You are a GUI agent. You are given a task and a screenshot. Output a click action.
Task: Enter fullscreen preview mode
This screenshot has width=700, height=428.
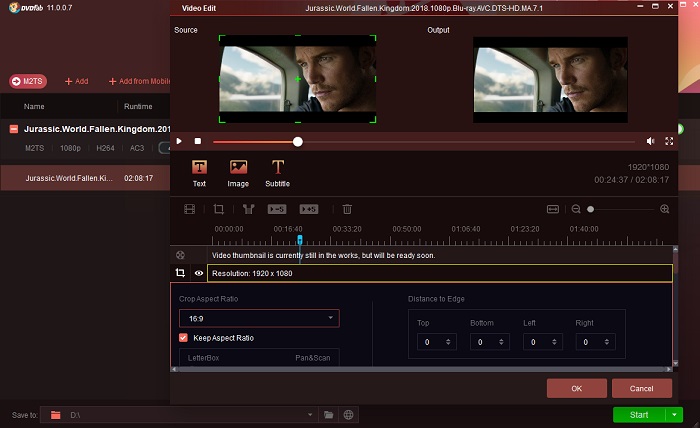pyautogui.click(x=669, y=141)
